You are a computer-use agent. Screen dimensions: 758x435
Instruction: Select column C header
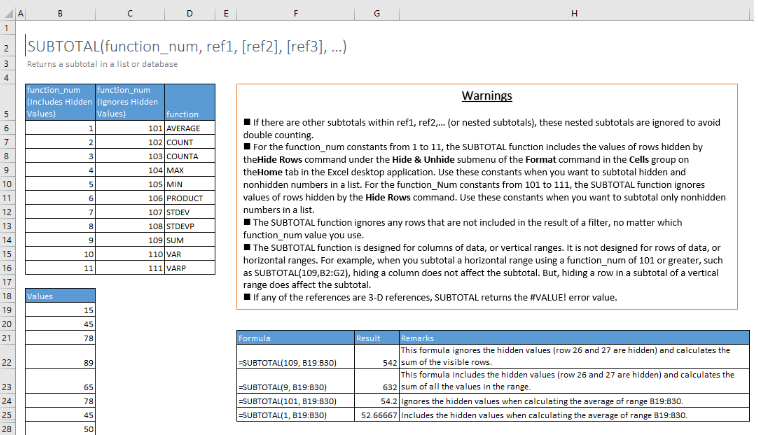[x=130, y=14]
